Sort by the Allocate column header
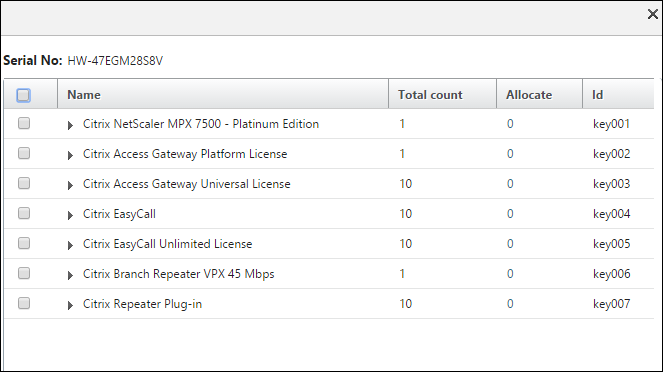Viewport: 663px width, 372px height. (540, 94)
